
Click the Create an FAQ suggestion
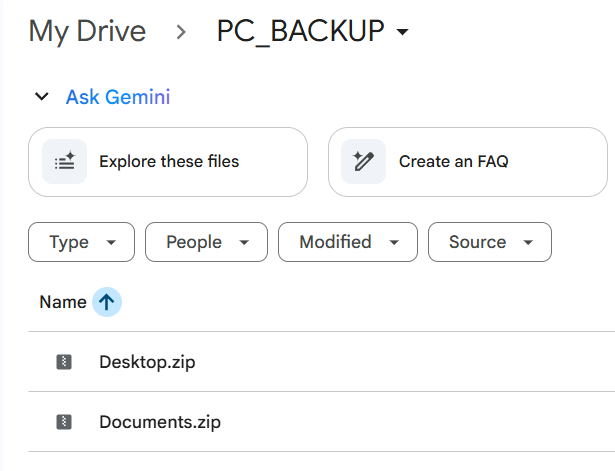coord(468,162)
